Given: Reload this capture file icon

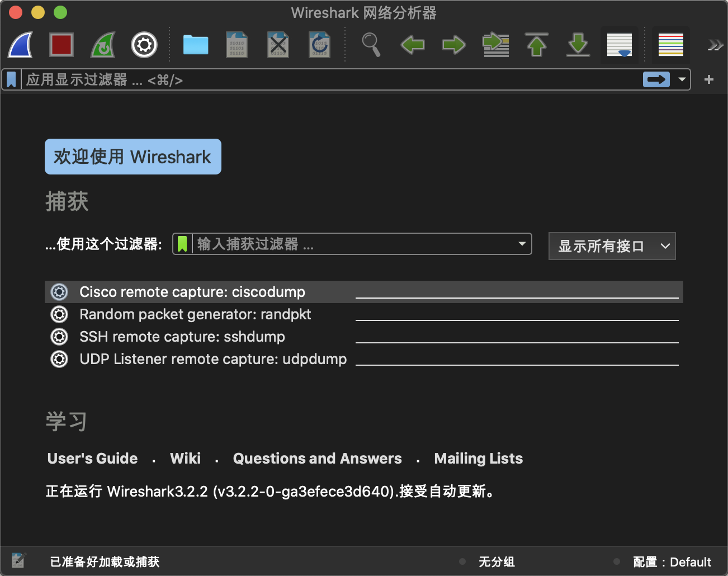Looking at the screenshot, I should (x=319, y=45).
